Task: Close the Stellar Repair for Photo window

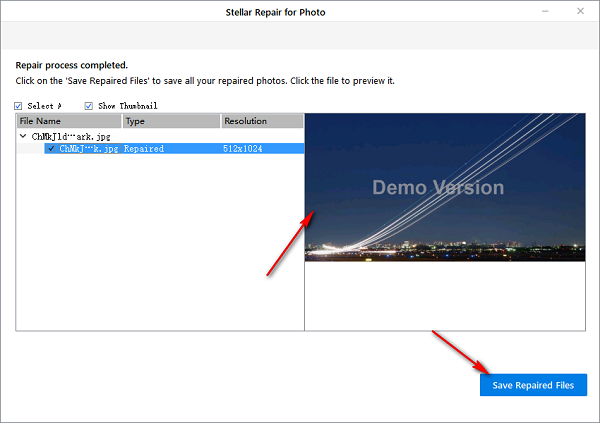Action: (x=580, y=11)
